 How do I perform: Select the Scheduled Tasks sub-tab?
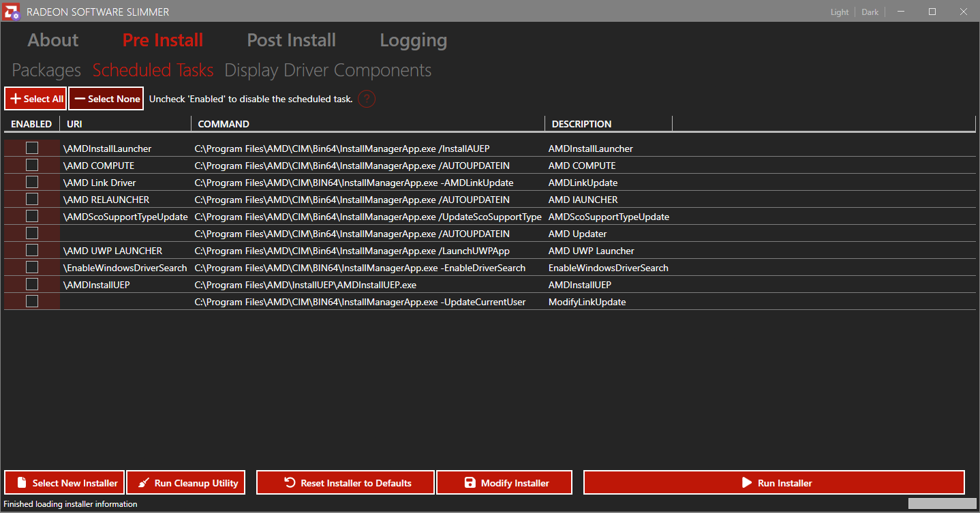pos(153,70)
